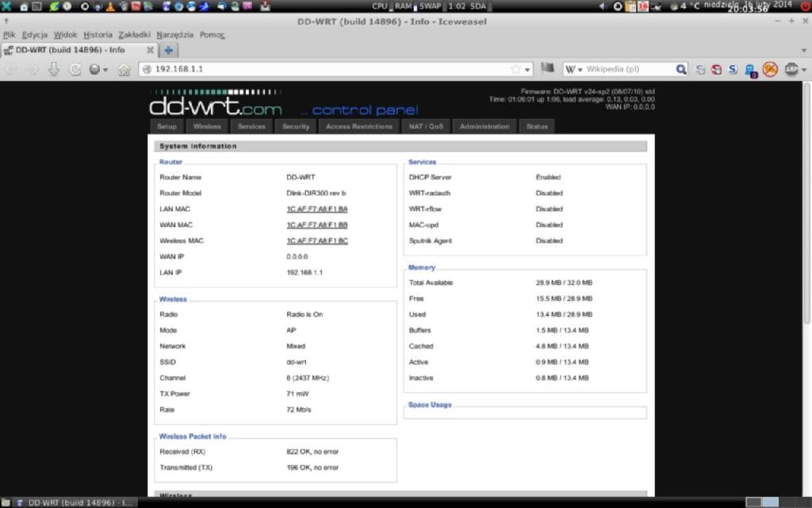Open the home folder icon in top panel
The height and width of the screenshot is (508, 812).
pos(24,6)
